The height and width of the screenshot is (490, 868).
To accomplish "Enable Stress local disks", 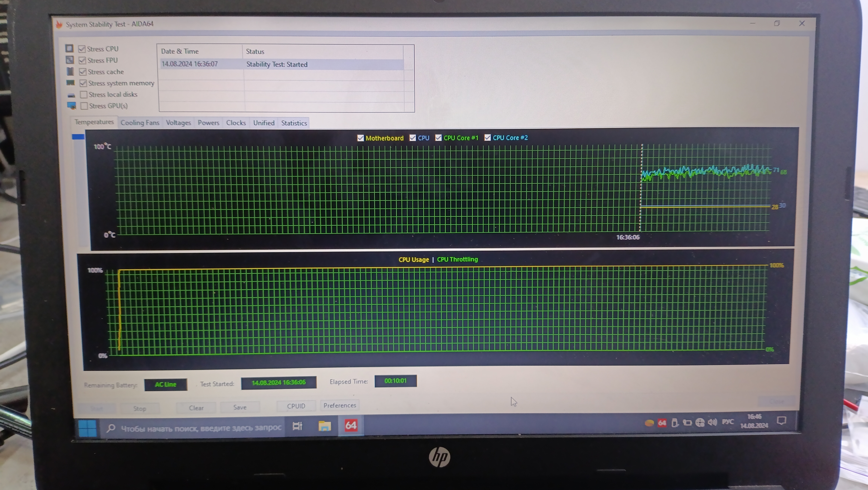I will [x=84, y=95].
